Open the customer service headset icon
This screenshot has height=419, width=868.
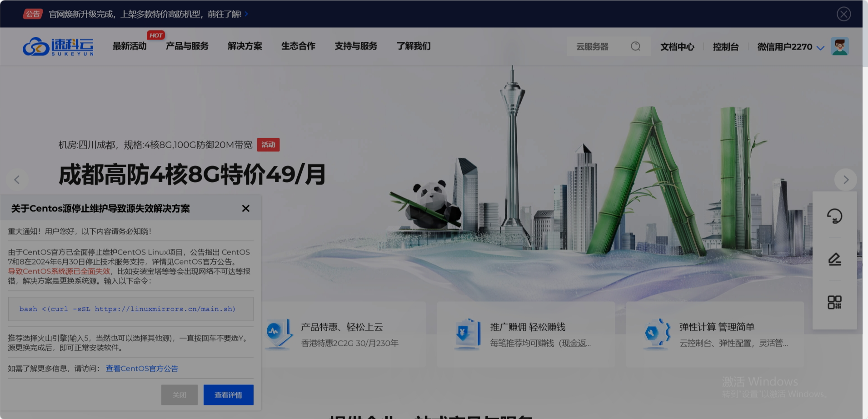[835, 217]
